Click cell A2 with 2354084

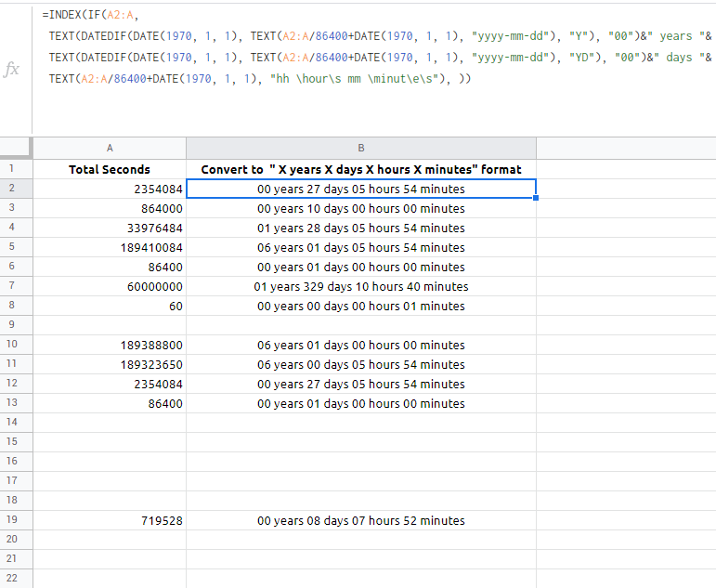[x=110, y=189]
